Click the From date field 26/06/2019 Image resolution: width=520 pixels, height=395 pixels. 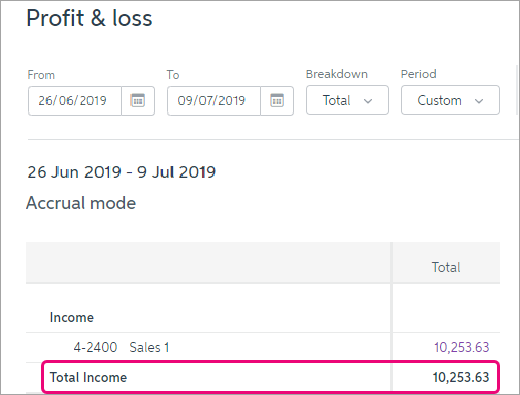75,101
